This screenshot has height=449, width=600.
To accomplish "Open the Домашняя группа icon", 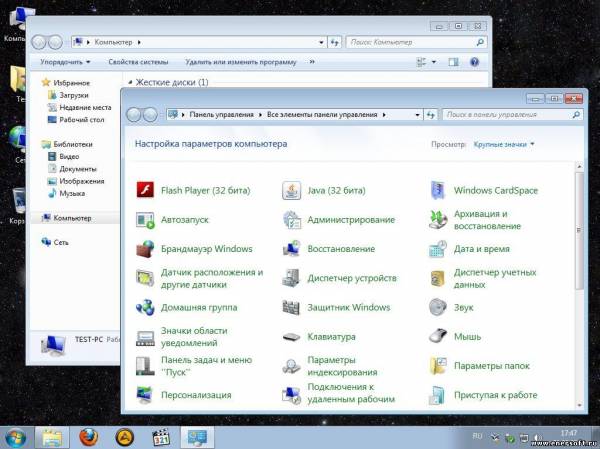I will click(145, 307).
